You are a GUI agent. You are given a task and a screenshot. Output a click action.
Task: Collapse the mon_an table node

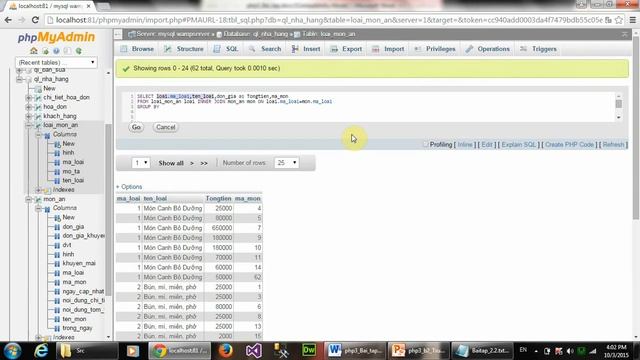pos(29,199)
